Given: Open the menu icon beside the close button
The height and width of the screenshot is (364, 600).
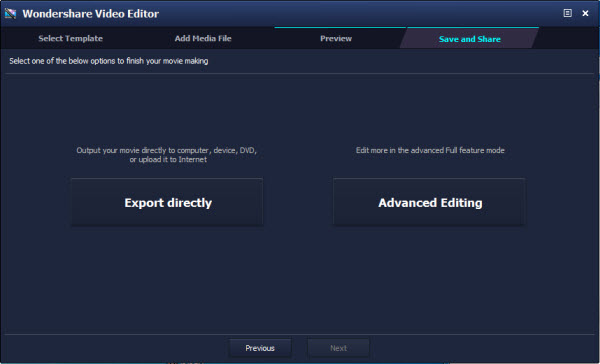Looking at the screenshot, I should click(567, 13).
